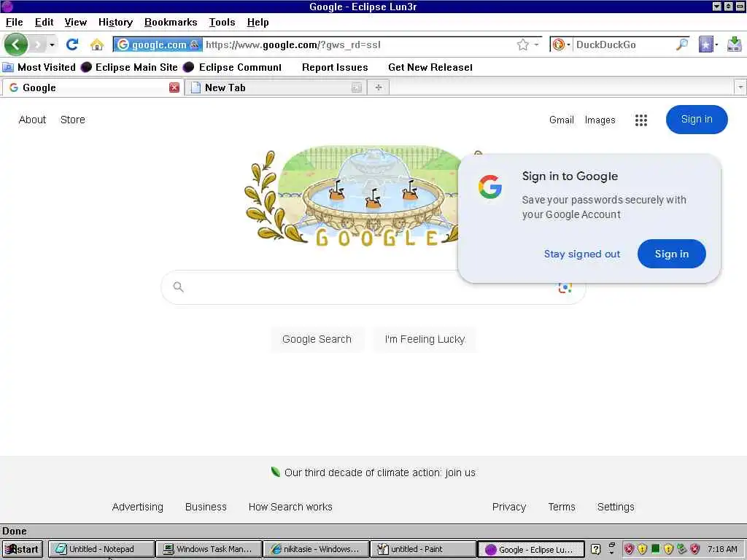Open the Google apps grid icon

click(641, 120)
